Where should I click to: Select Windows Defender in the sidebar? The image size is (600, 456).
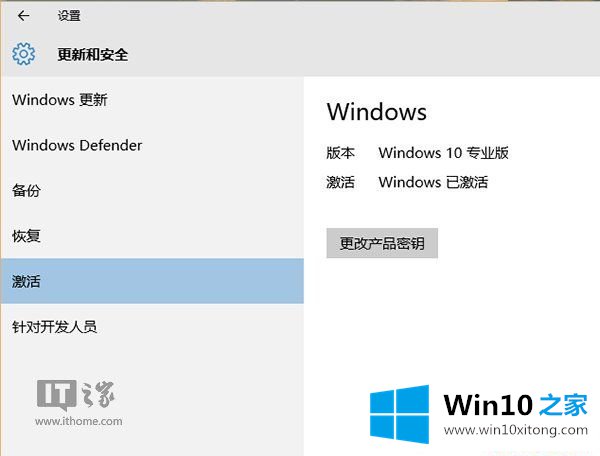(77, 145)
